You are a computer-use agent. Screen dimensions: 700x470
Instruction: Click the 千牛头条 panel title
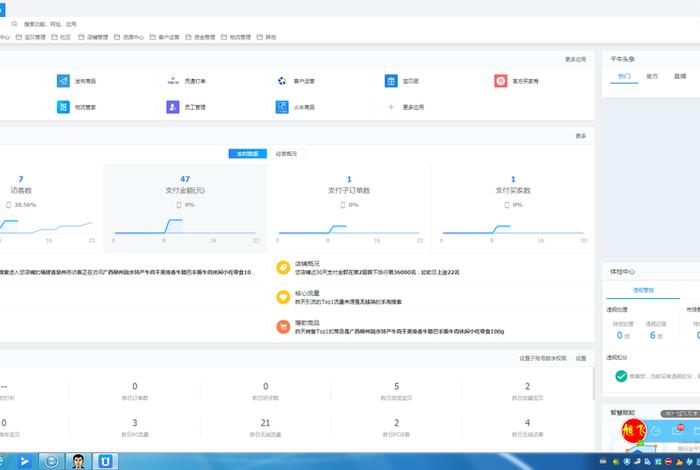coord(622,59)
